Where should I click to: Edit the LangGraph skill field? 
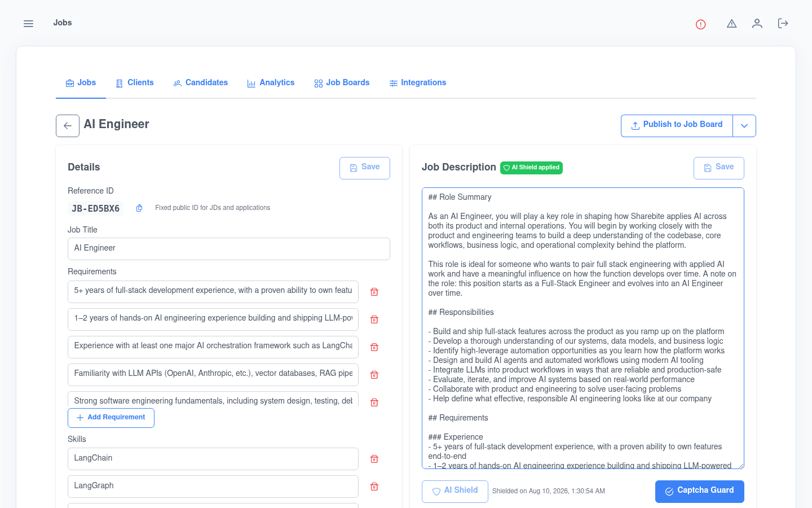(213, 487)
